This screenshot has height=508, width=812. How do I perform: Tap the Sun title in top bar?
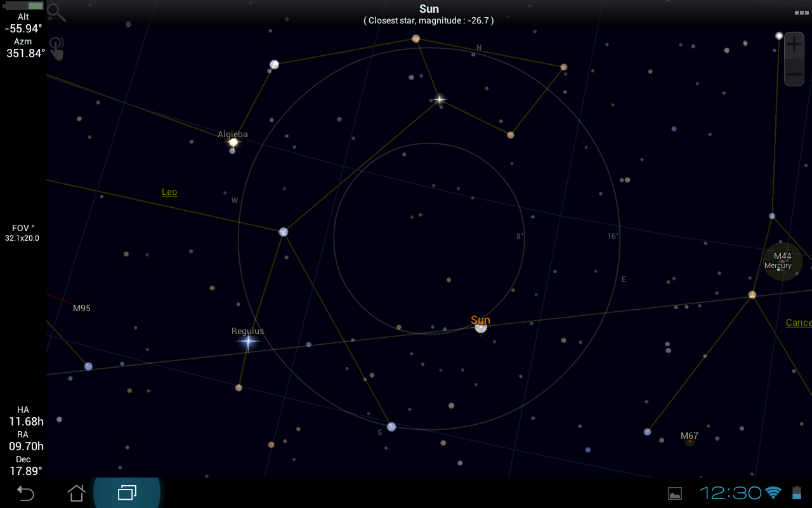(x=429, y=9)
